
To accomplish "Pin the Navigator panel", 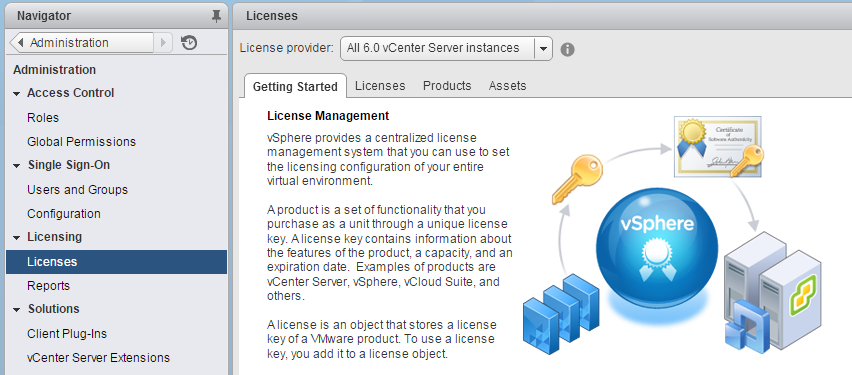I will (216, 16).
